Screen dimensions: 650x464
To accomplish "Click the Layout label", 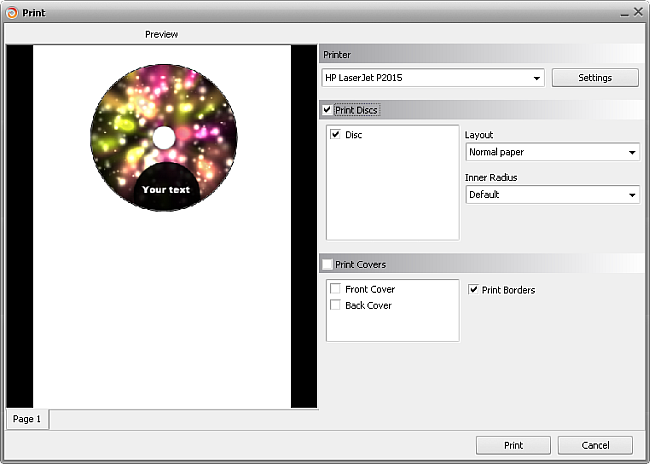I will click(479, 135).
